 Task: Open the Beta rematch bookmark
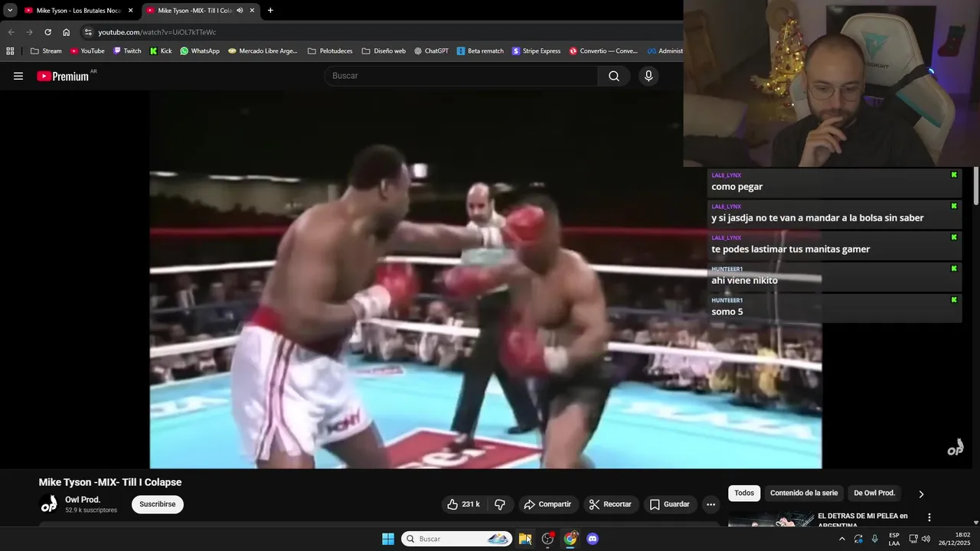tap(480, 51)
